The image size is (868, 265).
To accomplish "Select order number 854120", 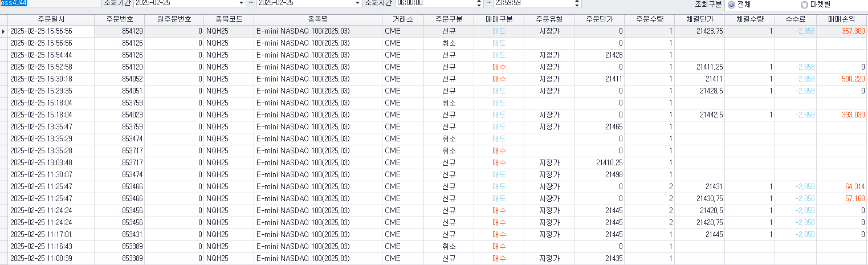I will point(132,67).
